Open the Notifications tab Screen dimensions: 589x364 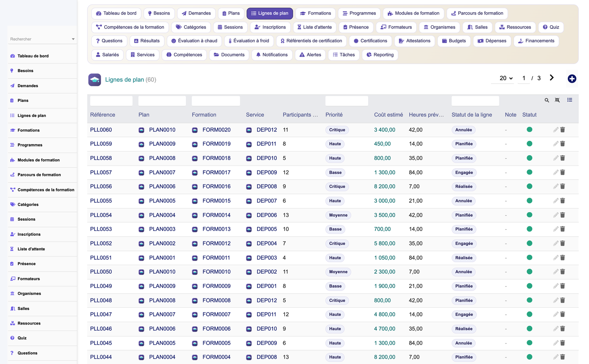(272, 55)
